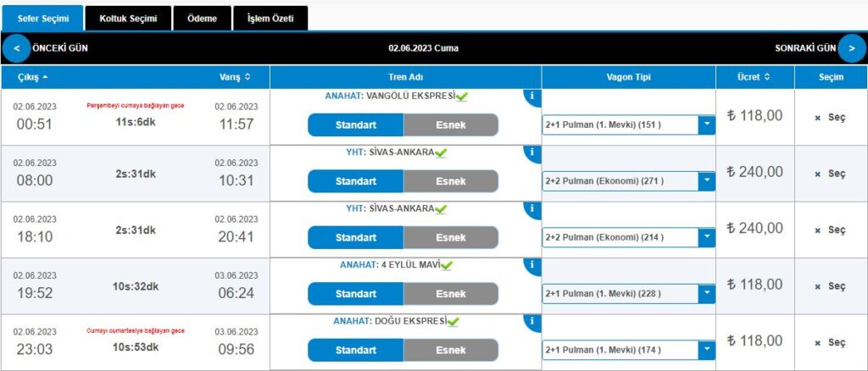
Task: Open info icon for Doğu Ekspresi
Action: pyautogui.click(x=531, y=323)
